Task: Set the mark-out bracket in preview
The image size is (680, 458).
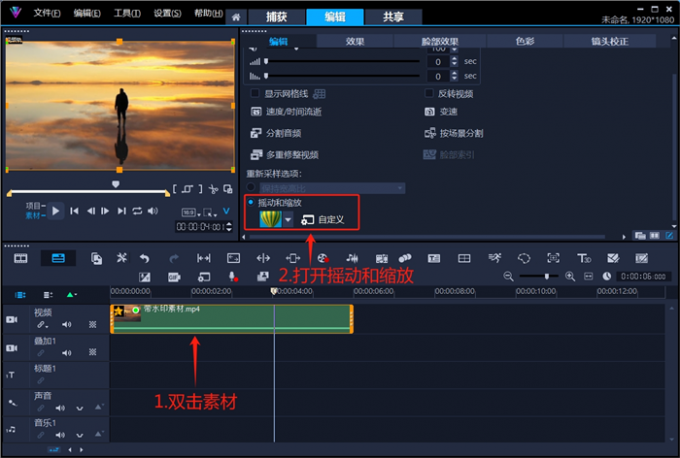Action: coord(200,189)
